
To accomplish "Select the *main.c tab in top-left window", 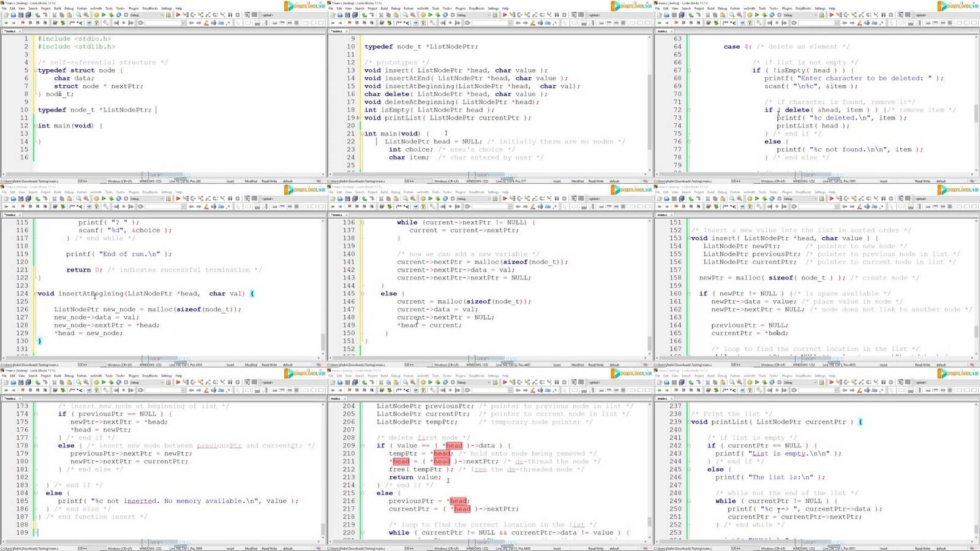I will tap(10, 31).
